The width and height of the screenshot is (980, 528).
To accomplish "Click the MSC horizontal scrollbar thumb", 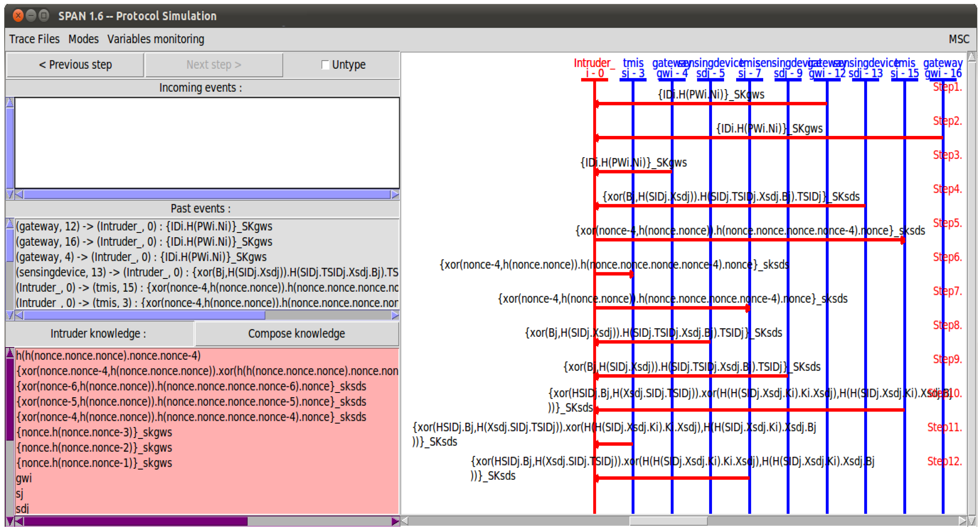I will pyautogui.click(x=668, y=521).
